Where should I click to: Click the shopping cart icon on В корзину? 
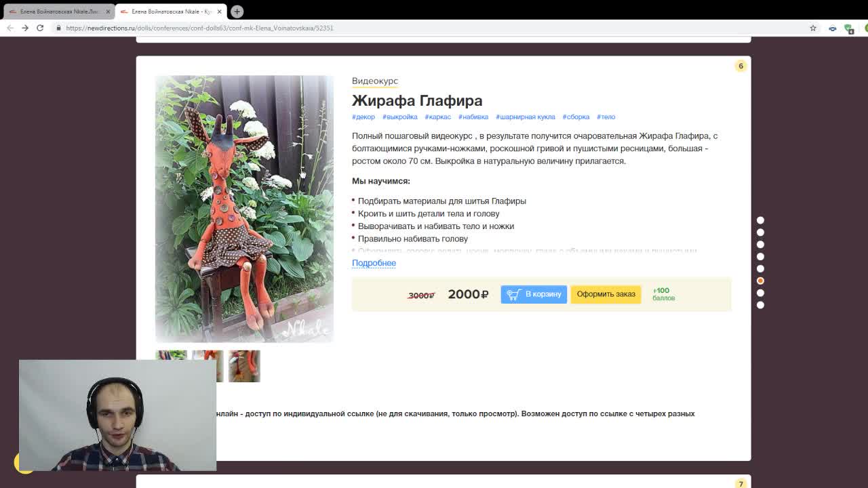[513, 294]
